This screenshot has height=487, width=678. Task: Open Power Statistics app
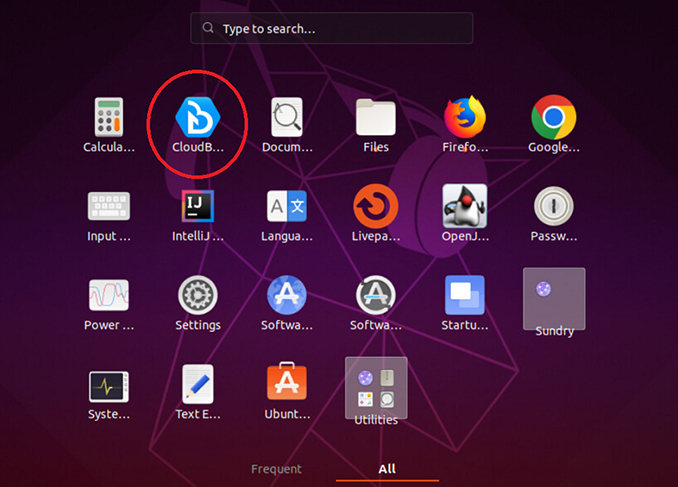(109, 295)
